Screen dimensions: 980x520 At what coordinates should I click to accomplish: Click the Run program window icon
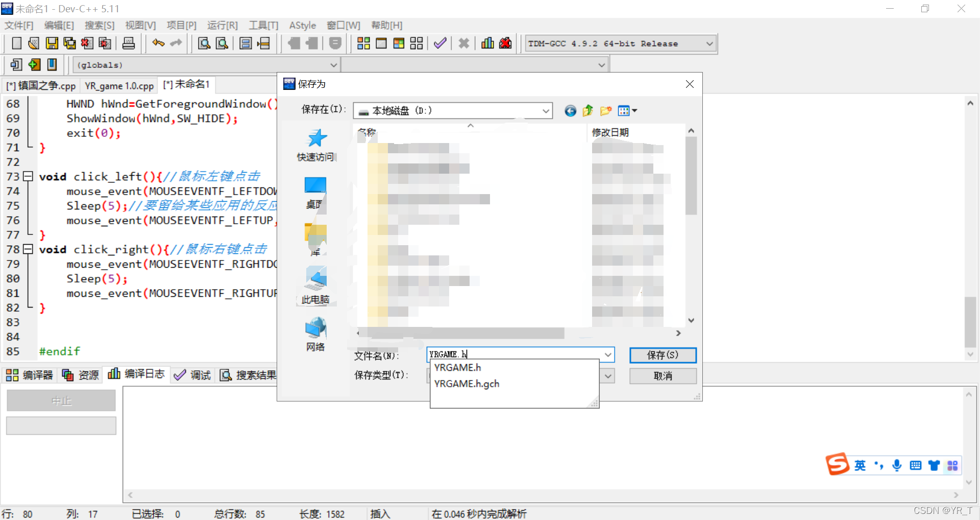tap(381, 43)
